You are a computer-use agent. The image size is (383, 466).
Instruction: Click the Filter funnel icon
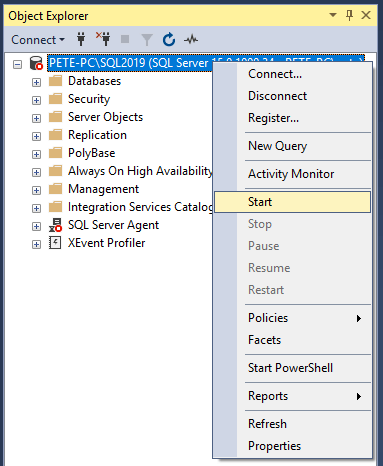point(147,40)
